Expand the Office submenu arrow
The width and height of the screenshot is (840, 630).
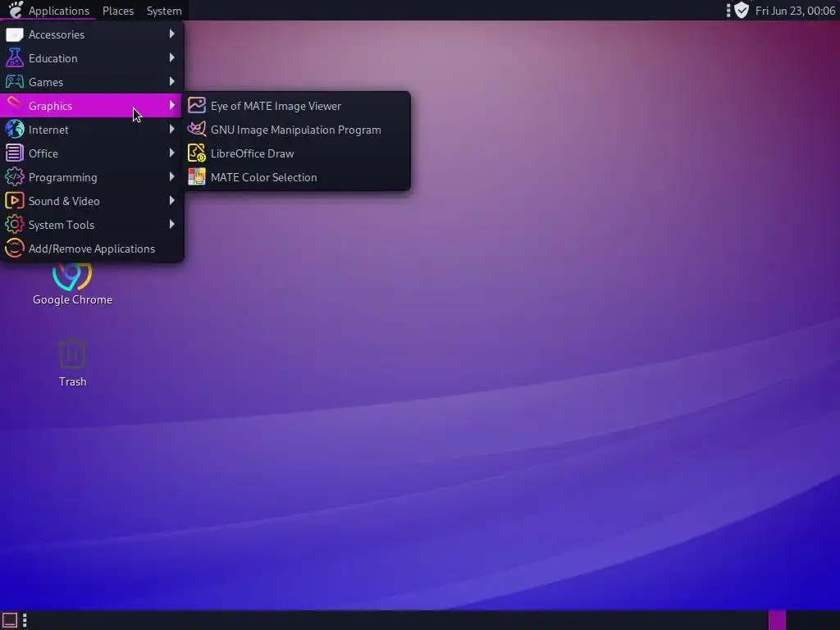172,153
